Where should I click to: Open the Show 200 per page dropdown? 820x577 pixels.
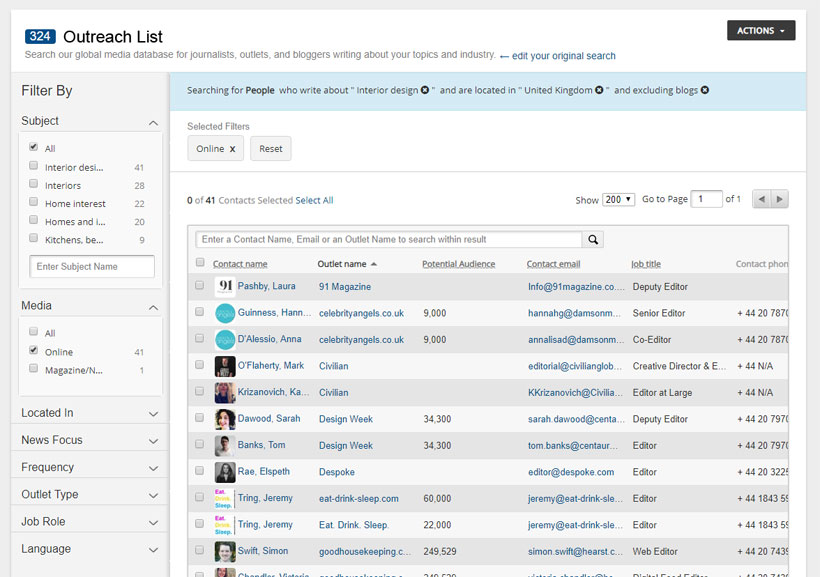[x=618, y=200]
